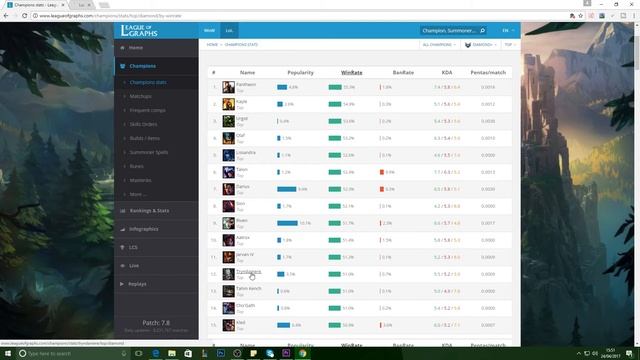The height and width of the screenshot is (360, 640).
Task: Open the LCS sidebar section
Action: click(x=156, y=247)
